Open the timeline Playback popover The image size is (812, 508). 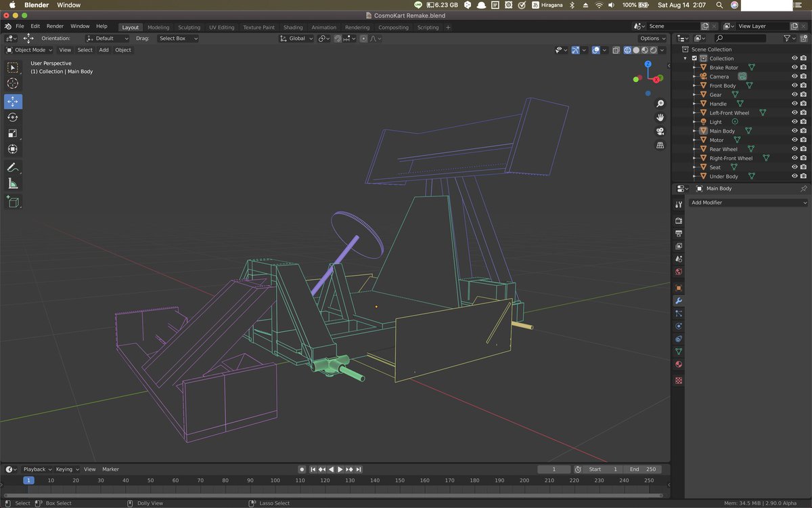click(37, 469)
